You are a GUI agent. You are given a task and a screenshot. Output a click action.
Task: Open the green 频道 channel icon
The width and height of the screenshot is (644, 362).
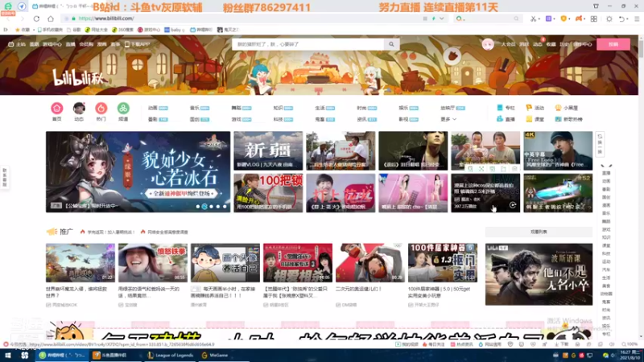[x=123, y=108]
